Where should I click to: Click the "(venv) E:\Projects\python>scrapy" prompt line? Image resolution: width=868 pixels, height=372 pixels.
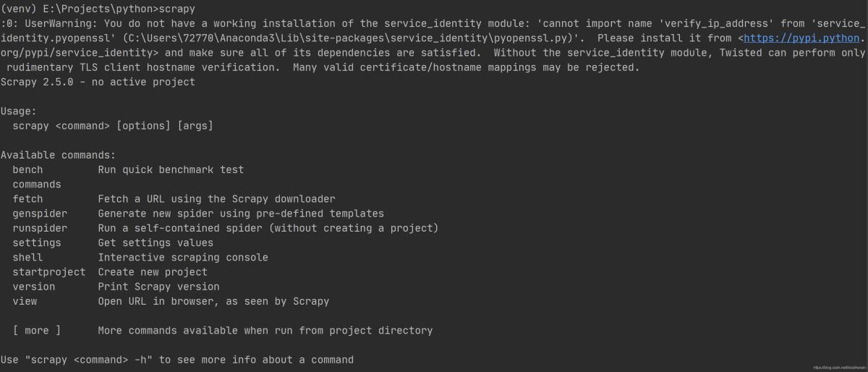(x=98, y=9)
